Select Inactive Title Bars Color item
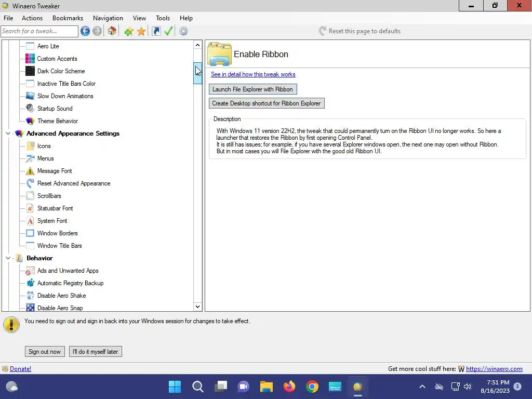This screenshot has height=399, width=532. coord(66,84)
